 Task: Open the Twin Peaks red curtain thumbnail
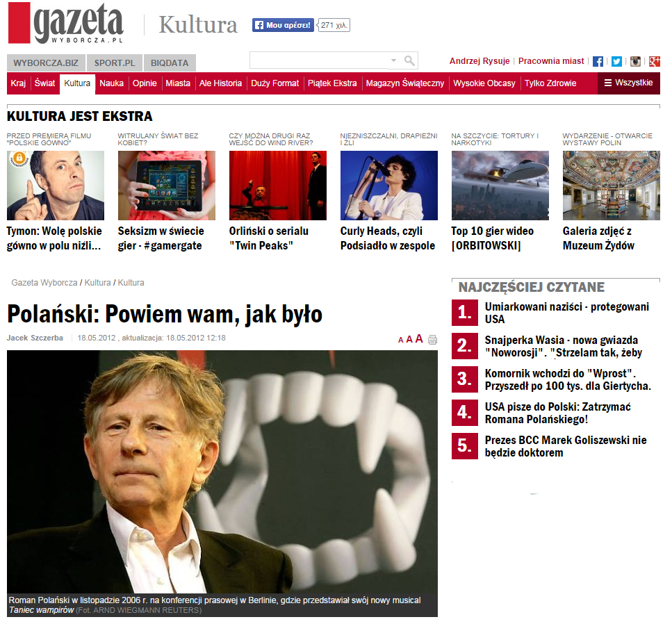click(x=278, y=185)
